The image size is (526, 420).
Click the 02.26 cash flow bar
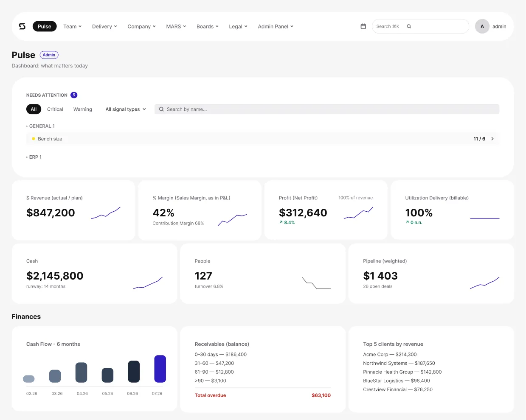[x=29, y=379]
